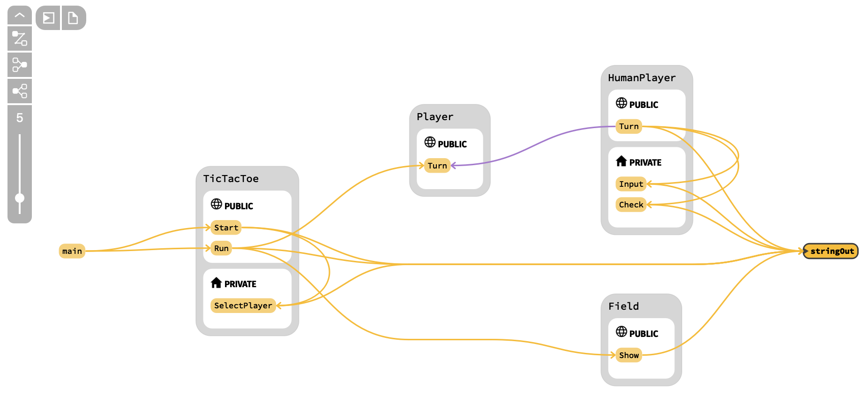
Task: Select Field's Show method node
Action: pyautogui.click(x=629, y=355)
